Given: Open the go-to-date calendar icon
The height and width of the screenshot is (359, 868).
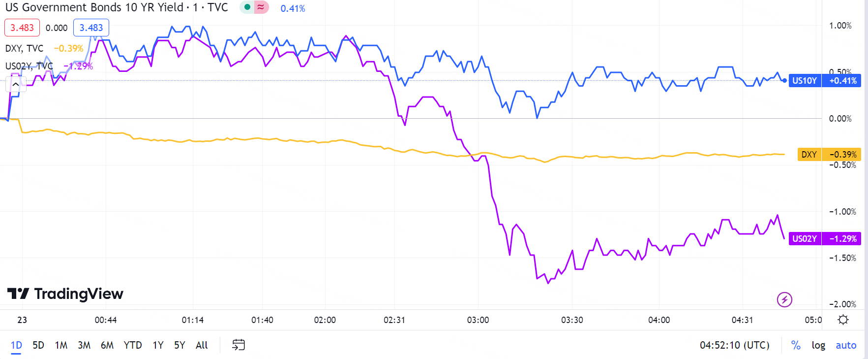Looking at the screenshot, I should click(239, 345).
